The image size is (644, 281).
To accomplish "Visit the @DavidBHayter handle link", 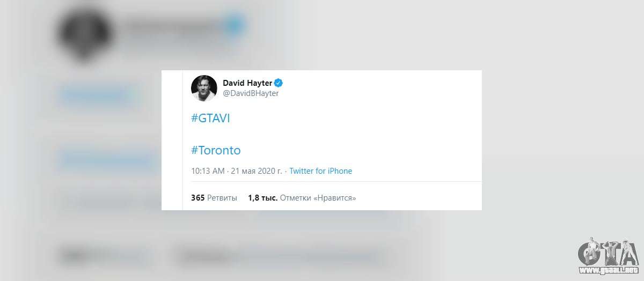I will pos(251,93).
